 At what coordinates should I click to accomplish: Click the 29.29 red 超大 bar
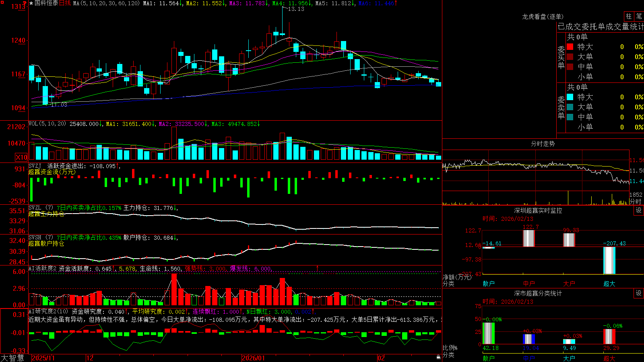click(x=609, y=337)
